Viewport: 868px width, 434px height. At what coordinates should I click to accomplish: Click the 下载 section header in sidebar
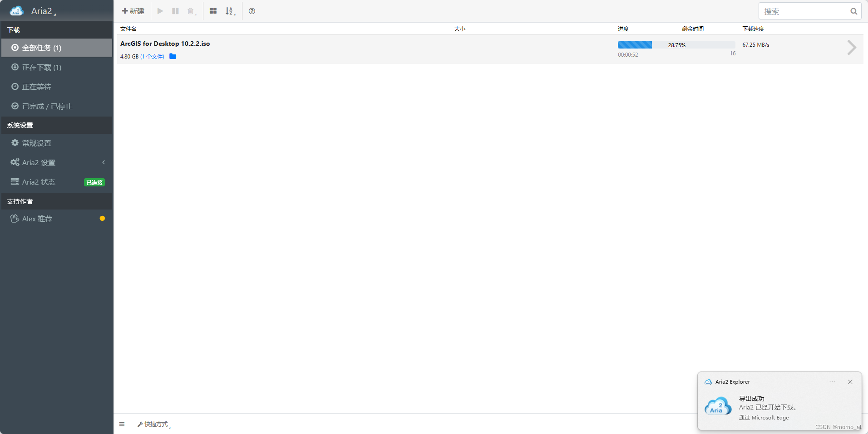click(x=57, y=30)
